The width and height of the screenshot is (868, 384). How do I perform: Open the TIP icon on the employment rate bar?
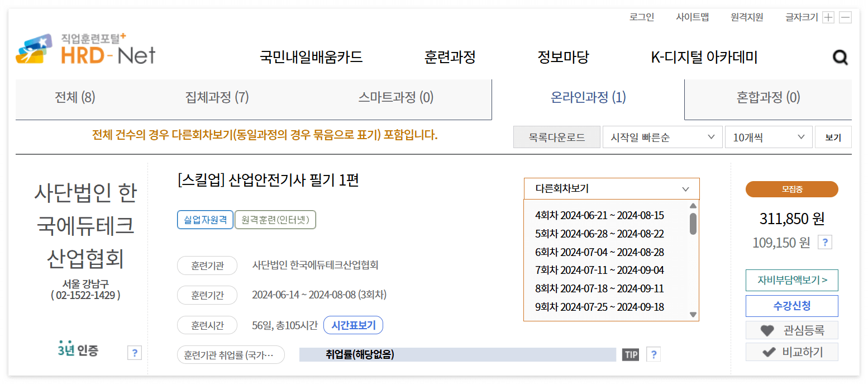point(631,354)
